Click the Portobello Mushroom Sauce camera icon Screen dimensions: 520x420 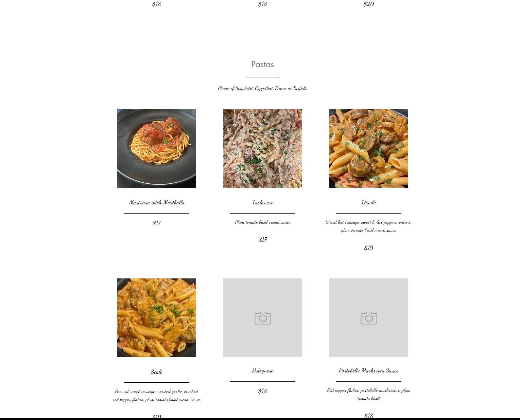coord(369,318)
